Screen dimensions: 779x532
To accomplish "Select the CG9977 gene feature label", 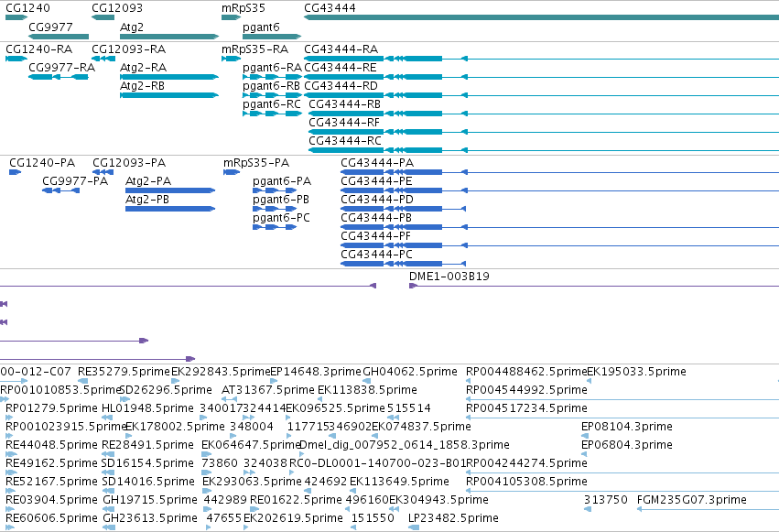I will tap(50, 27).
